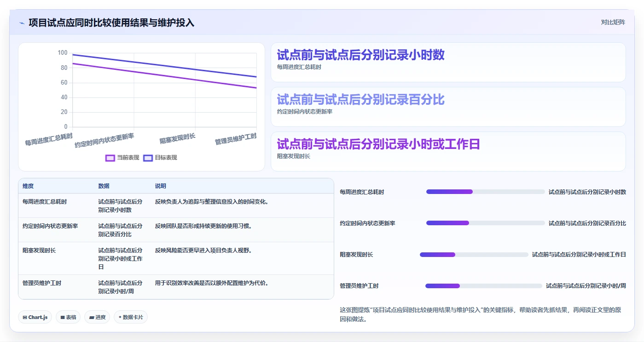Toggle the 目标表现 legend swatch
This screenshot has height=342, width=644.
(148, 158)
